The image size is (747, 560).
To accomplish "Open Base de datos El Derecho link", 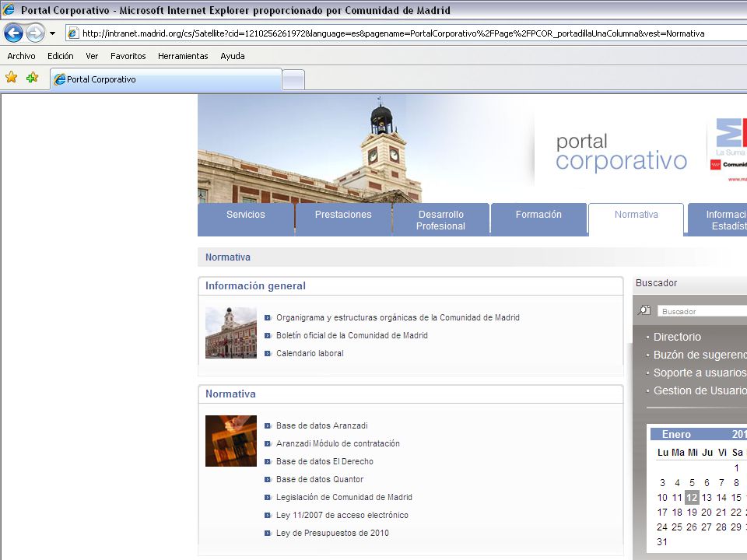I will click(325, 461).
